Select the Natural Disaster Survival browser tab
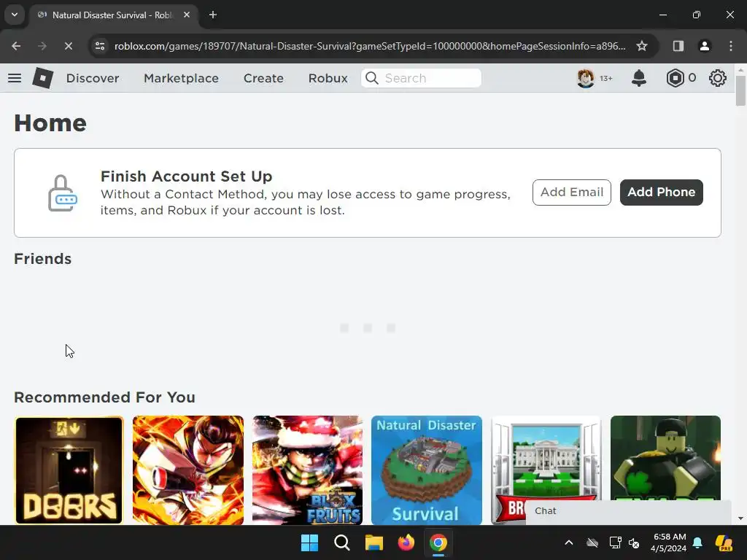The height and width of the screenshot is (560, 747). (x=113, y=15)
